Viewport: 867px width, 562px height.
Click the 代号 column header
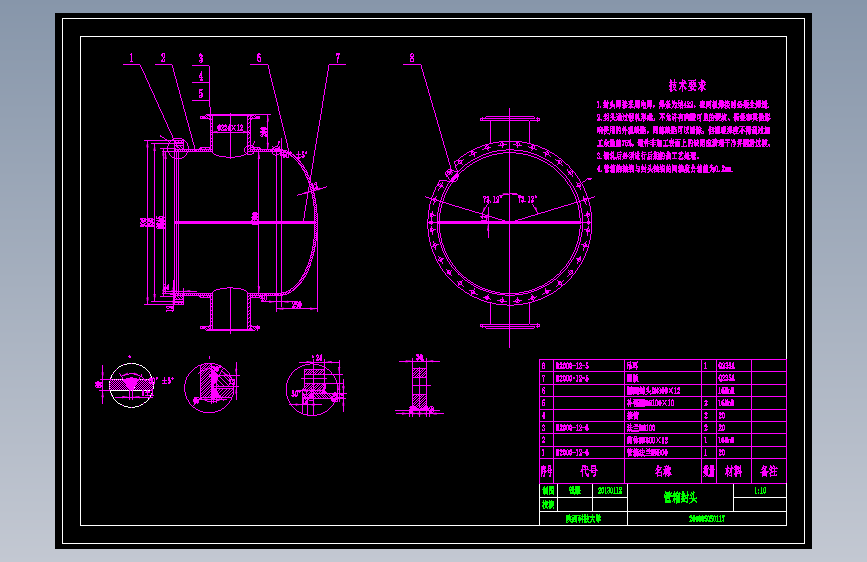pyautogui.click(x=589, y=471)
